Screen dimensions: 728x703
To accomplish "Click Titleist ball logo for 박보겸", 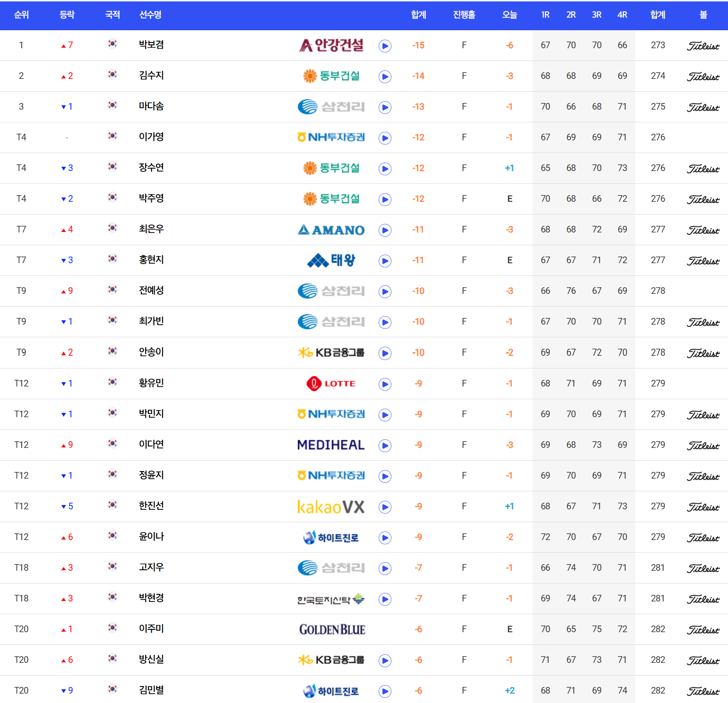I will tap(703, 46).
